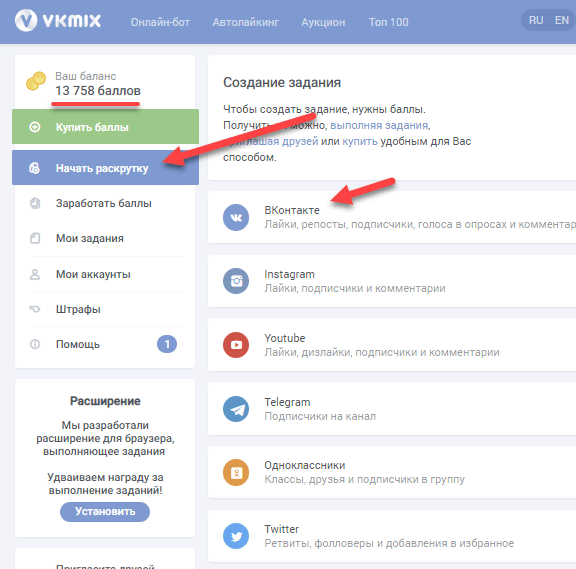
Task: Open Мои задания in the sidebar
Action: tap(105, 238)
